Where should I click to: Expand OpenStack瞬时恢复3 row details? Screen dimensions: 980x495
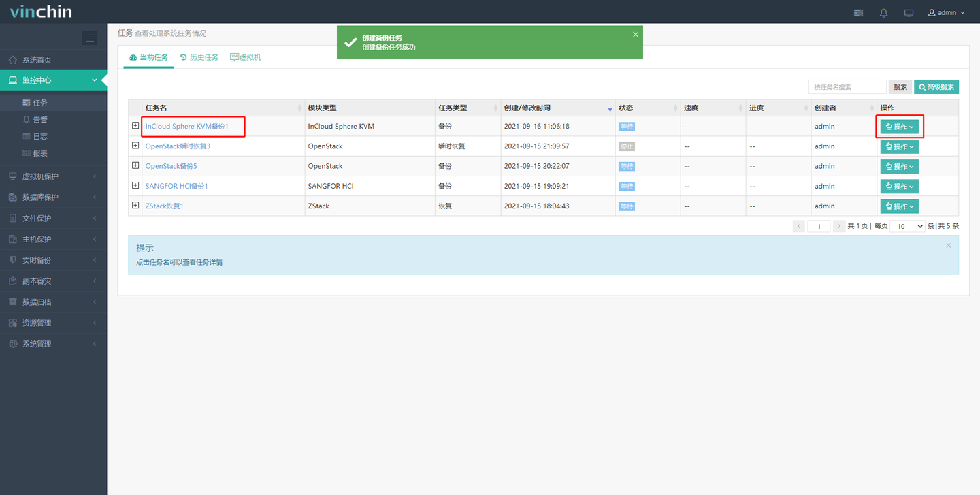click(135, 146)
